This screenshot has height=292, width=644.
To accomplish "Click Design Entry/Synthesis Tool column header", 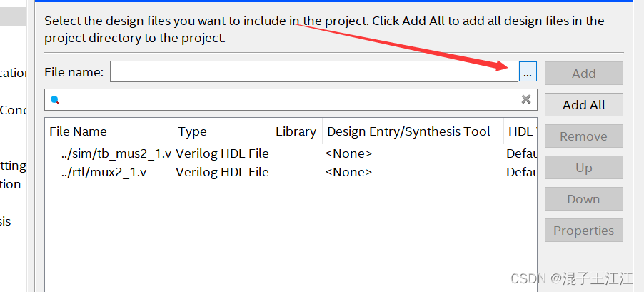I will pyautogui.click(x=408, y=131).
